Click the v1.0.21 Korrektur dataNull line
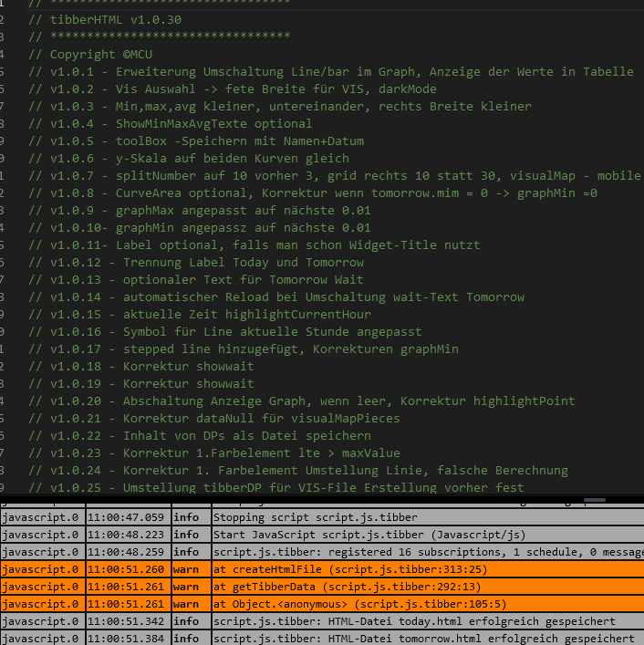Screen dimensions: 644x645 pos(214,419)
